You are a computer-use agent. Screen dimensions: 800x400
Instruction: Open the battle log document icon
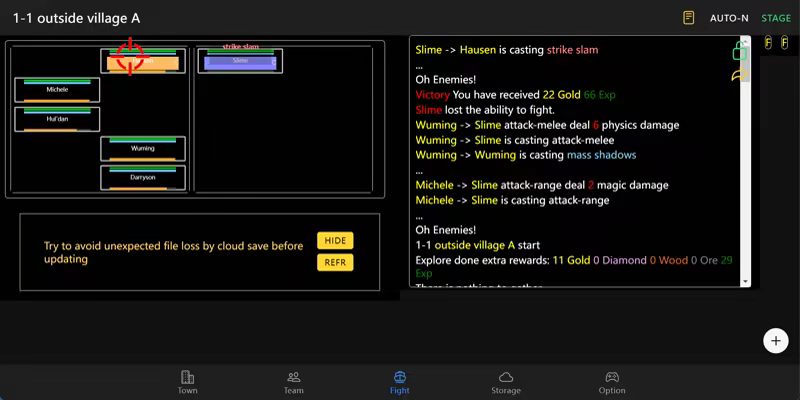[688, 18]
